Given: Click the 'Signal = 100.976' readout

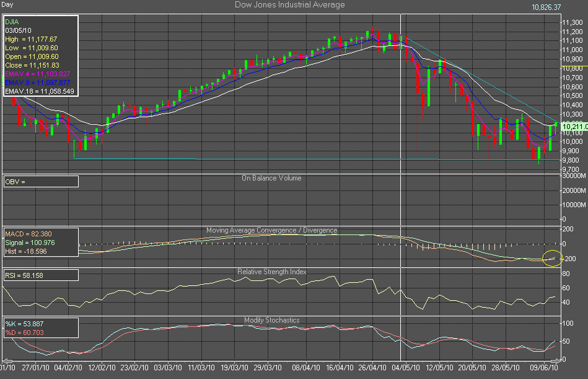Looking at the screenshot, I should [x=30, y=243].
